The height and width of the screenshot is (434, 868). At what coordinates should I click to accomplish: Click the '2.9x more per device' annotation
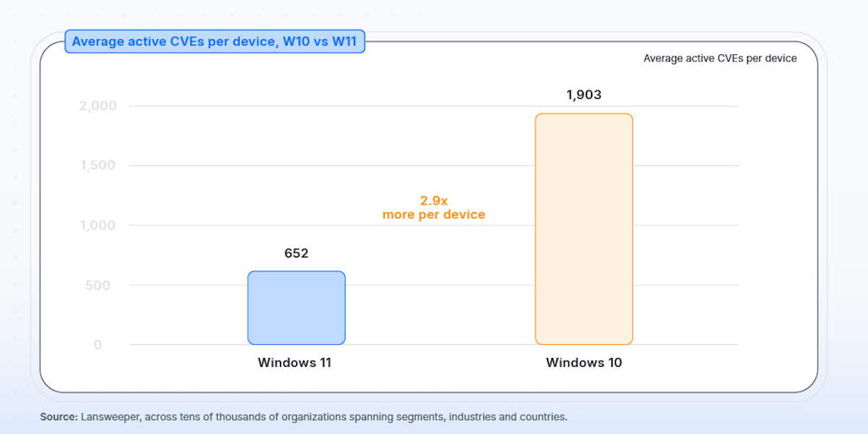[x=433, y=208]
